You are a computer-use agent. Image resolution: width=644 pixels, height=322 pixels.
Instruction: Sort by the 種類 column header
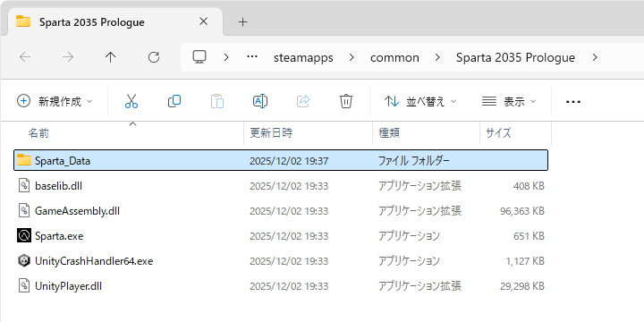click(426, 132)
